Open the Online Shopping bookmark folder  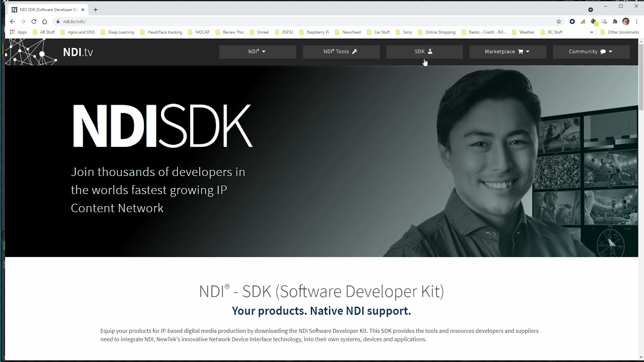tap(437, 32)
